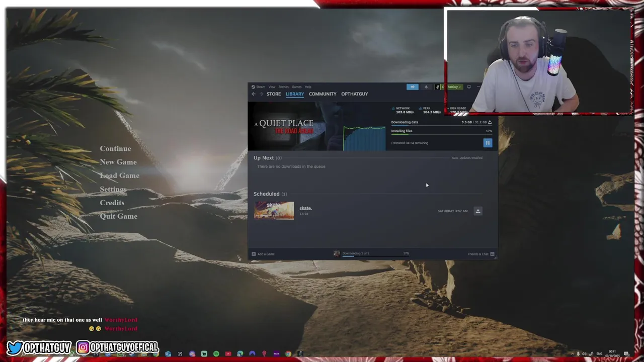Screen dimensions: 644x362
Task: Click the Auto-updates enabled link
Action: (x=467, y=158)
